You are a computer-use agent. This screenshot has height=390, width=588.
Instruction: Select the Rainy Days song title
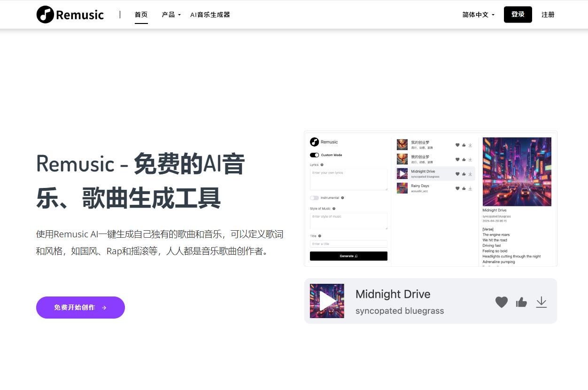pos(420,186)
